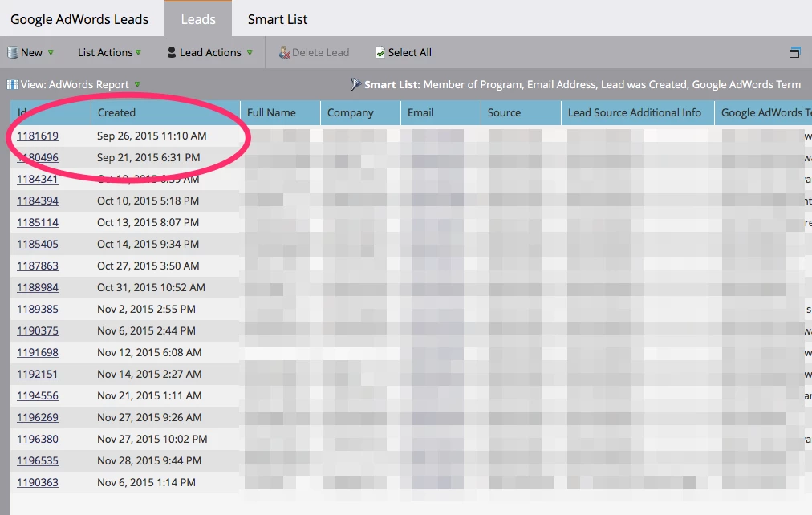Image resolution: width=812 pixels, height=515 pixels.
Task: Open lead ID 1190375
Action: point(37,331)
